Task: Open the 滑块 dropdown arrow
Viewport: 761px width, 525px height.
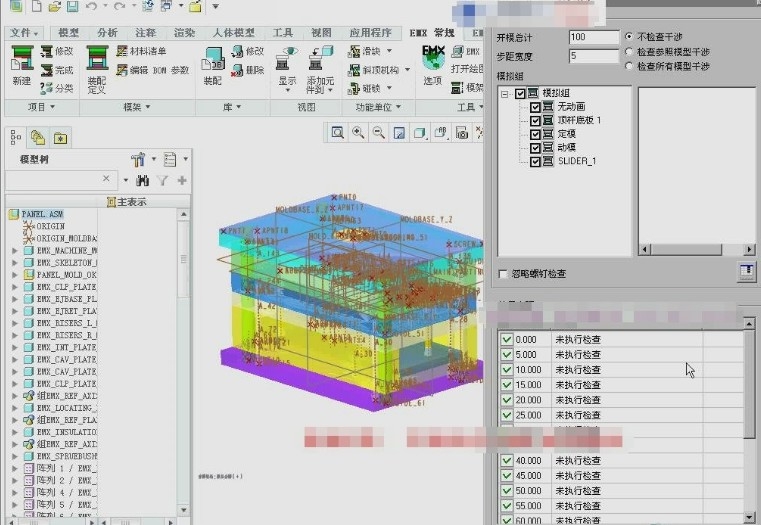Action: click(x=389, y=50)
